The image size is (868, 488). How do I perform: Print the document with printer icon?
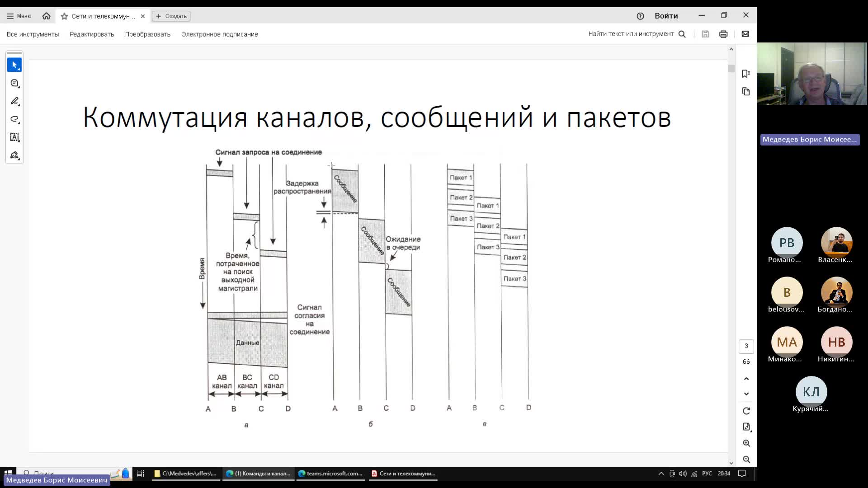pos(723,34)
